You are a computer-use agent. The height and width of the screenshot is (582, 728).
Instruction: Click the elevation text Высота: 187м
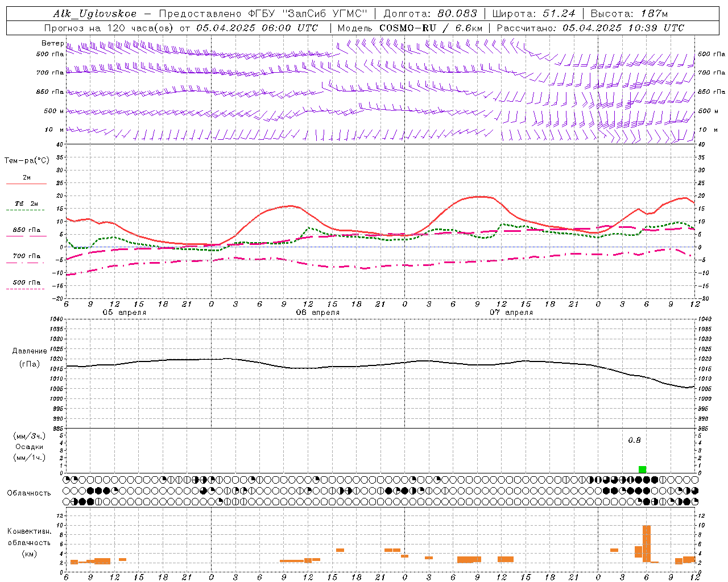click(629, 14)
